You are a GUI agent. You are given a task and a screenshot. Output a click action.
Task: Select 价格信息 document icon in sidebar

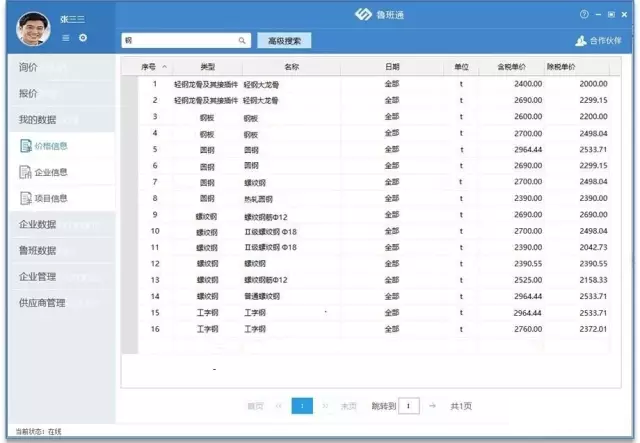(x=26, y=146)
